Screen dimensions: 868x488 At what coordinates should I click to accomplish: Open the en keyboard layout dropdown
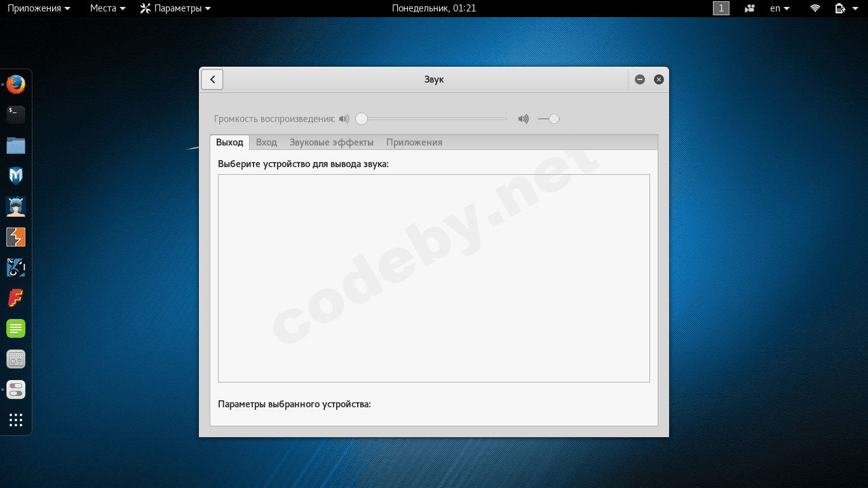pos(780,8)
